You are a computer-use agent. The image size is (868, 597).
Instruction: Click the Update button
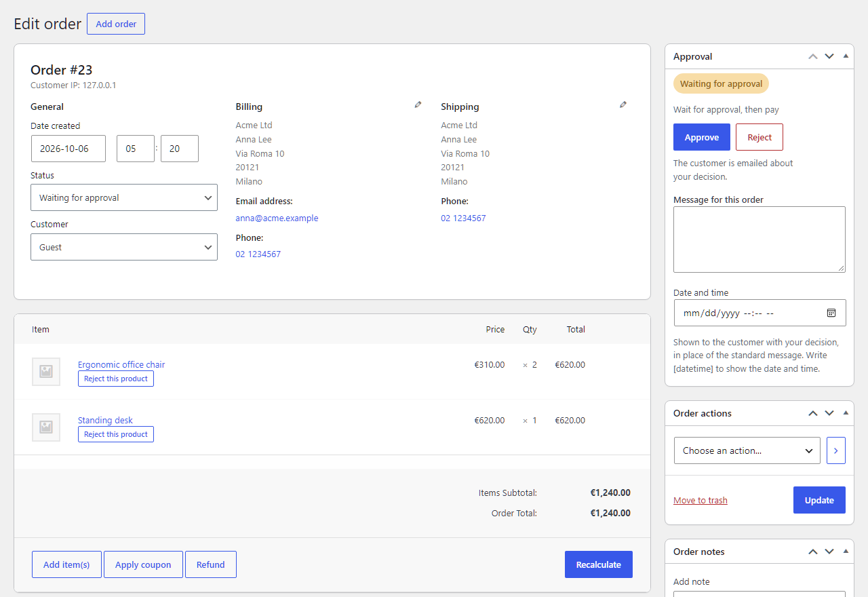coord(819,500)
